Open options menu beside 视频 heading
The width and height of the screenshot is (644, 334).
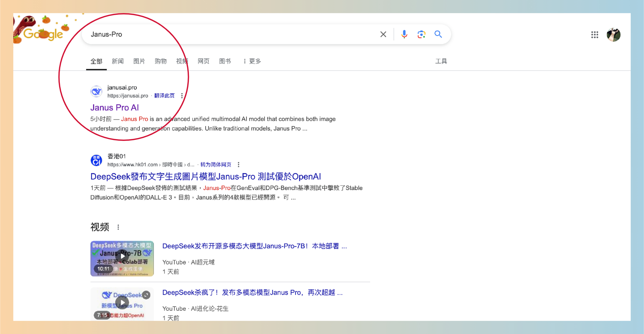tap(118, 227)
